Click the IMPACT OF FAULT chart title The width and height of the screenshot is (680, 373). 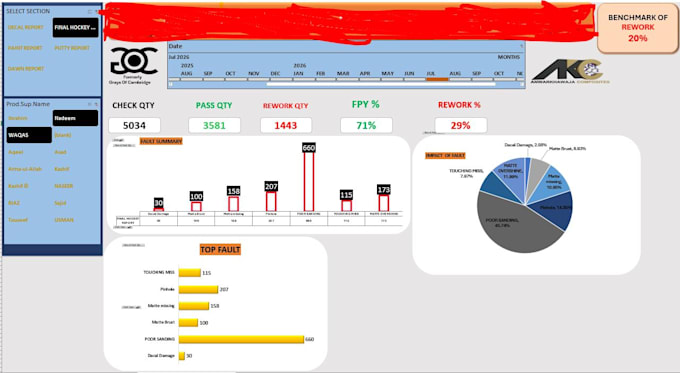(445, 155)
